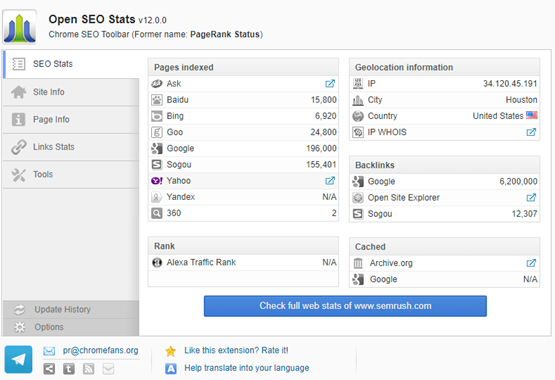Open the SEO Stats tab
This screenshot has height=380, width=555.
(71, 64)
